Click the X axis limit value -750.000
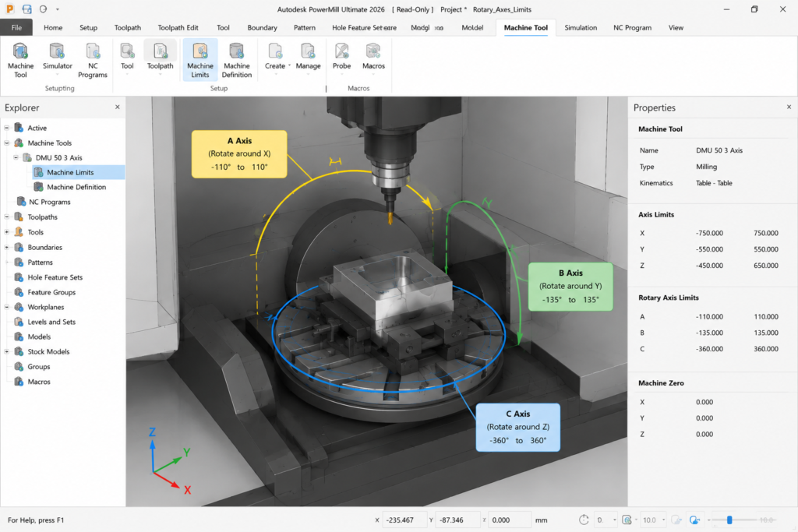 709,233
